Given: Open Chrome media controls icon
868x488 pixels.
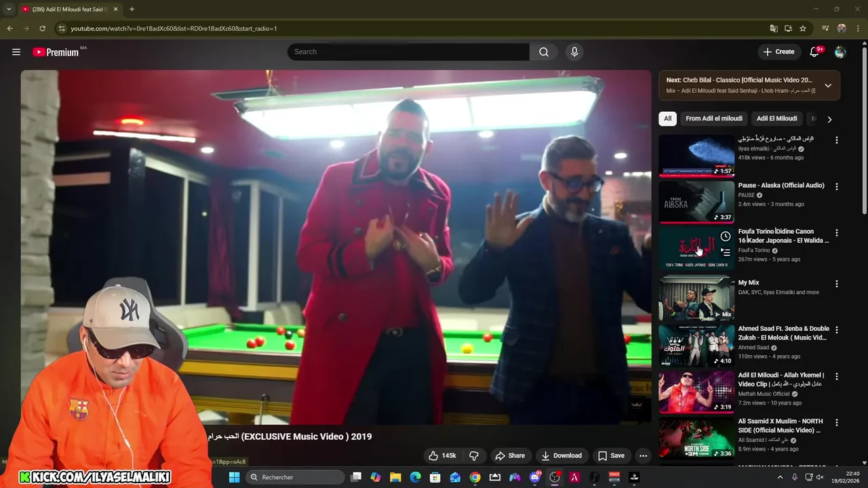Looking at the screenshot, I should (825, 28).
